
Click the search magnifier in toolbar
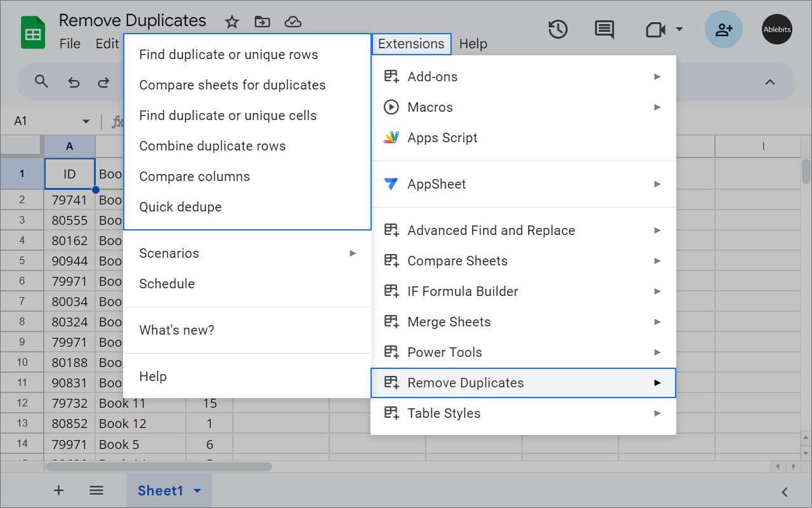[42, 82]
